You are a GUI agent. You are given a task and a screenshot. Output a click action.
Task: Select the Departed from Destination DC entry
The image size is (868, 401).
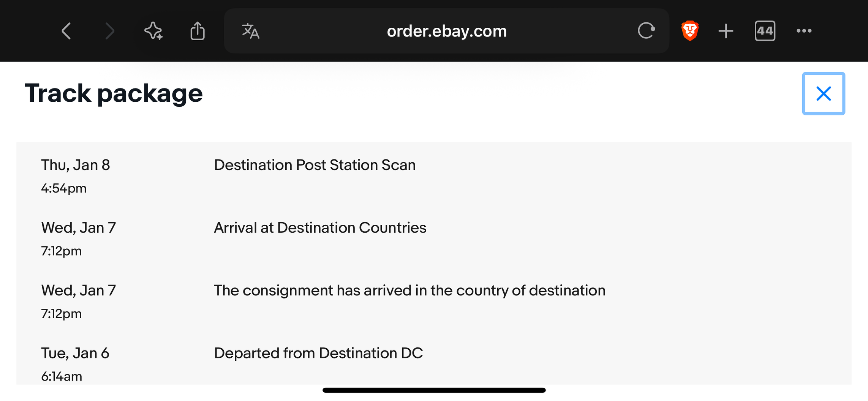point(318,353)
